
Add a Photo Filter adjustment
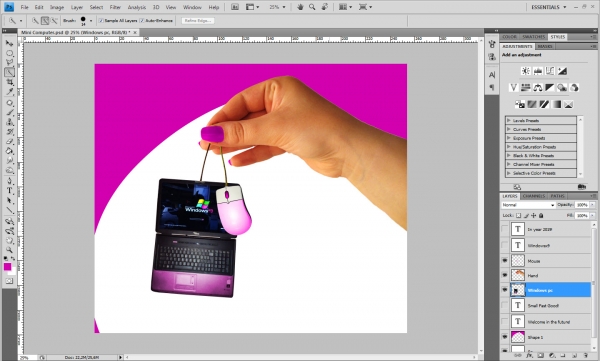click(x=562, y=88)
